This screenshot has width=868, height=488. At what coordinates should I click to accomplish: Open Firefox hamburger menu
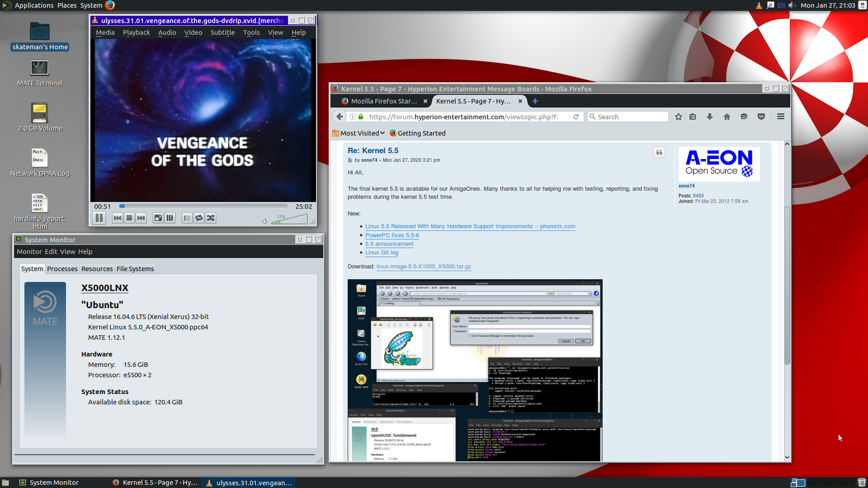pyautogui.click(x=781, y=117)
